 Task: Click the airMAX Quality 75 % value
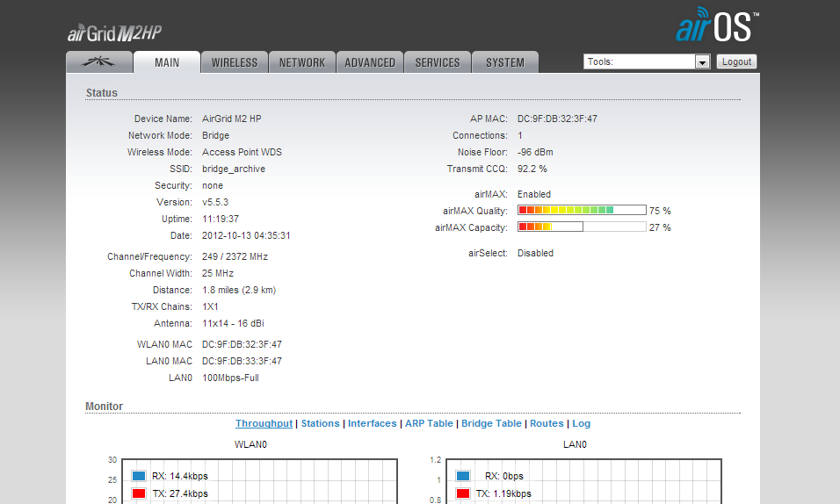(x=660, y=211)
